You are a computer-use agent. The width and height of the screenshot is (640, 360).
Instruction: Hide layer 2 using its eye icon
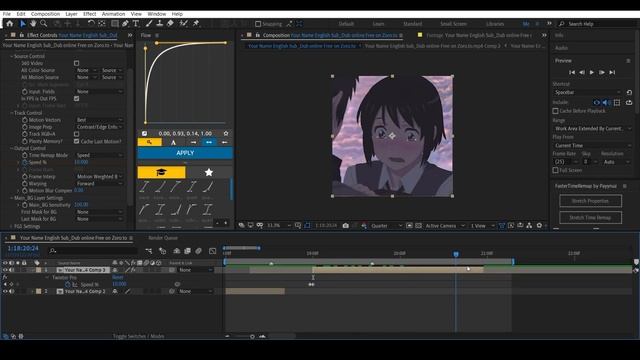pyautogui.click(x=5, y=291)
